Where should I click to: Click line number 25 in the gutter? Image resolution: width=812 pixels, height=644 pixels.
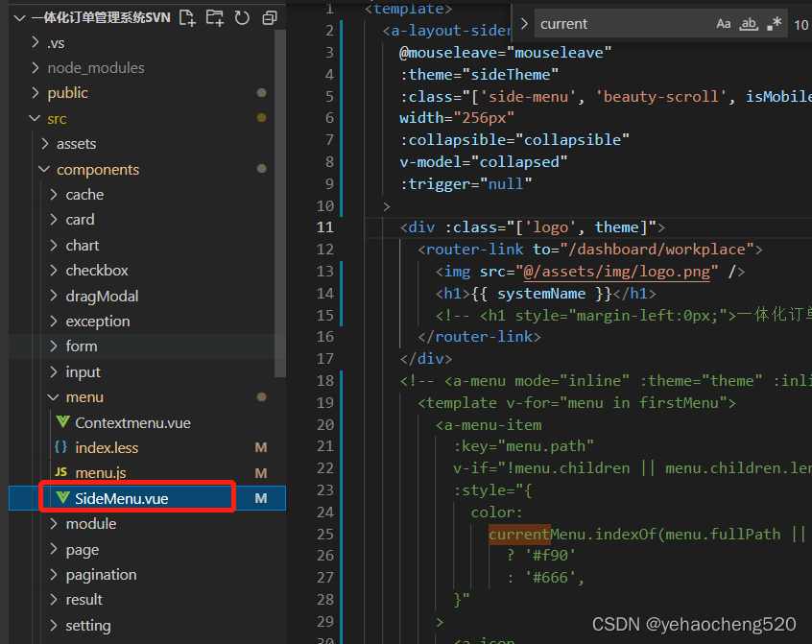(325, 535)
